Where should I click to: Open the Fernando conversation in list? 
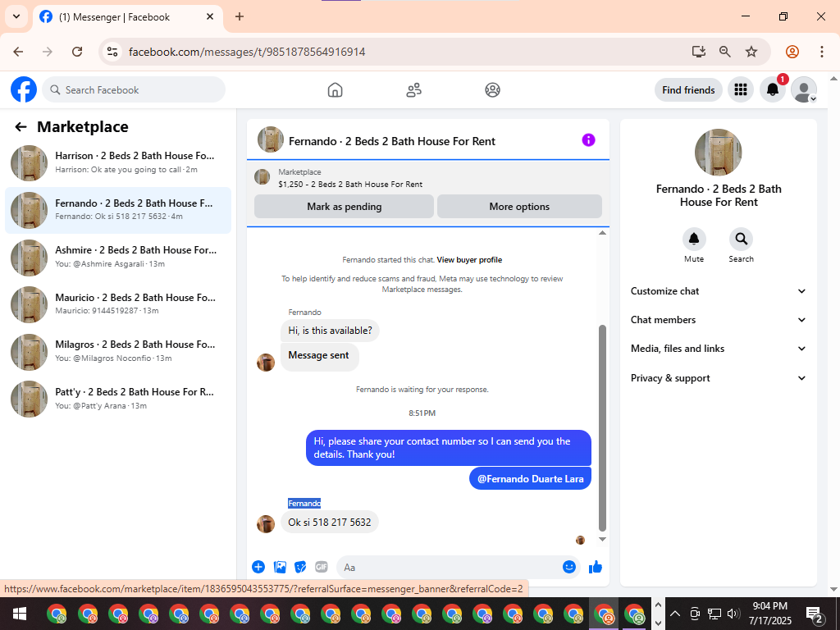[x=118, y=210]
